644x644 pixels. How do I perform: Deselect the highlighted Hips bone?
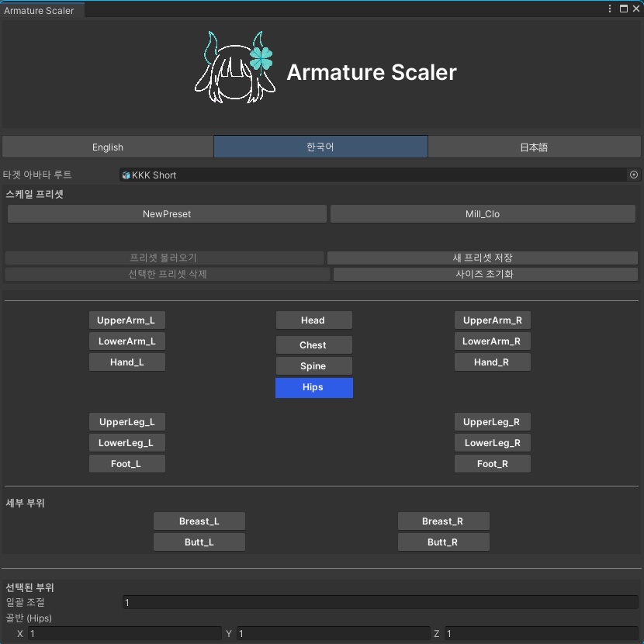pyautogui.click(x=313, y=387)
